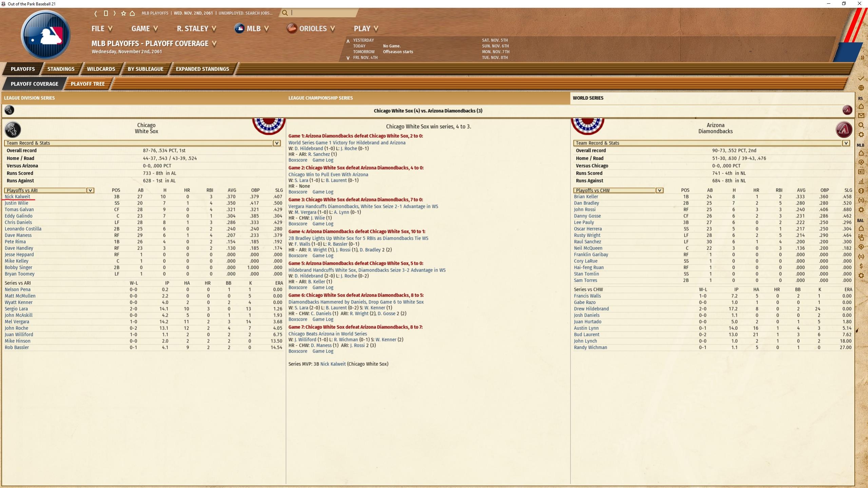Open the ORIOLES menu
Image resolution: width=868 pixels, height=488 pixels.
click(x=311, y=28)
